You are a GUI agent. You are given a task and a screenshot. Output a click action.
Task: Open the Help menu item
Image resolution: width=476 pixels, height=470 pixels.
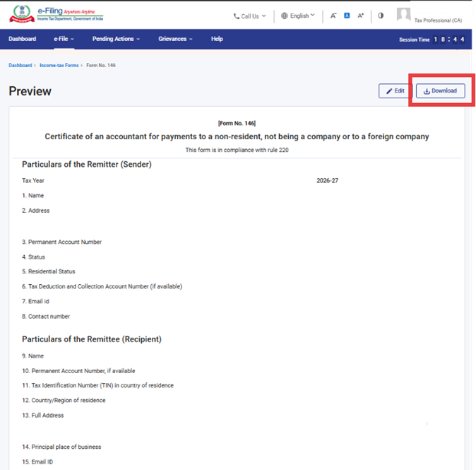coord(217,39)
